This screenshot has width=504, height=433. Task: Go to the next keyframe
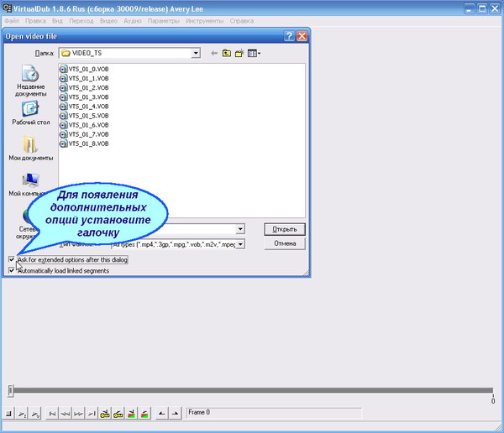(x=118, y=414)
